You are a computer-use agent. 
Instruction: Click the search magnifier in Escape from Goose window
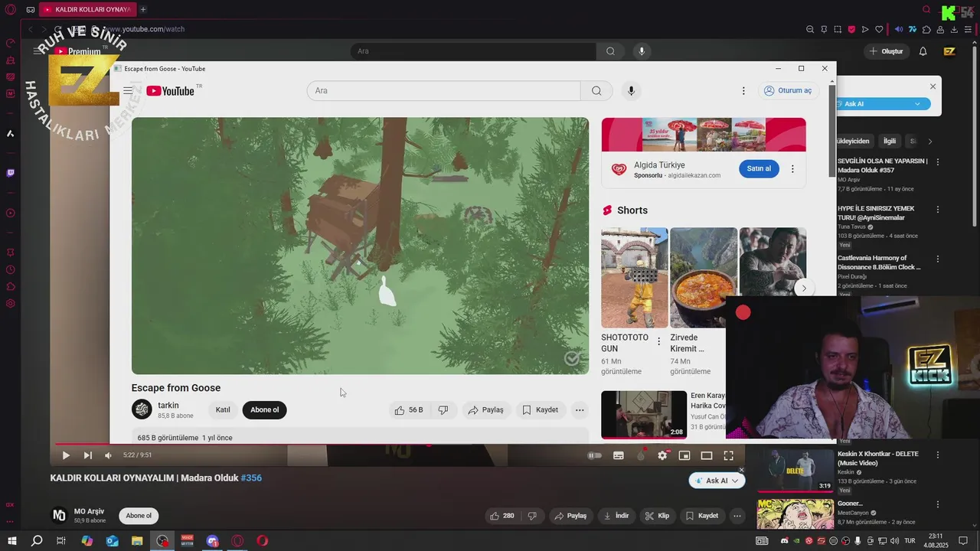coord(596,91)
